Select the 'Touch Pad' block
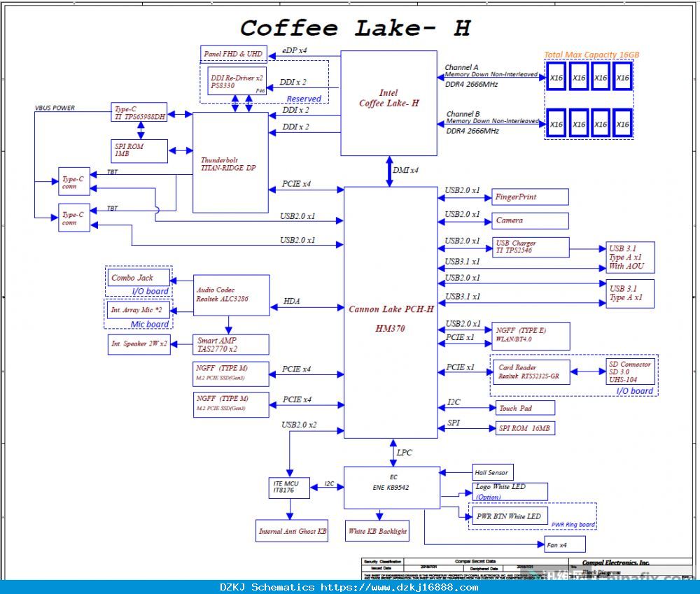The image size is (700, 594). pos(525,408)
